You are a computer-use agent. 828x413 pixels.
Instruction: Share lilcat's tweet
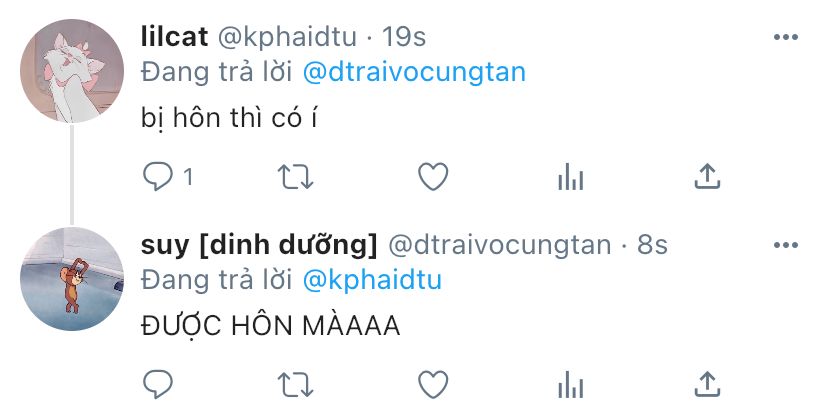pos(707,176)
